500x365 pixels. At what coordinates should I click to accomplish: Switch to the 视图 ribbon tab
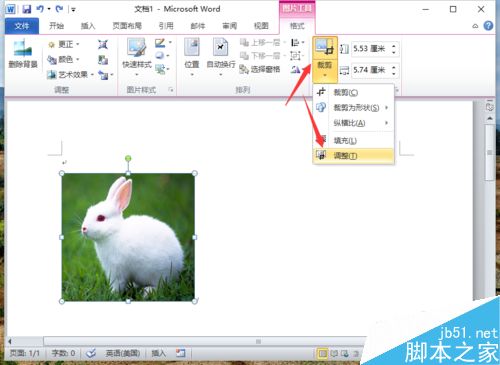click(261, 26)
